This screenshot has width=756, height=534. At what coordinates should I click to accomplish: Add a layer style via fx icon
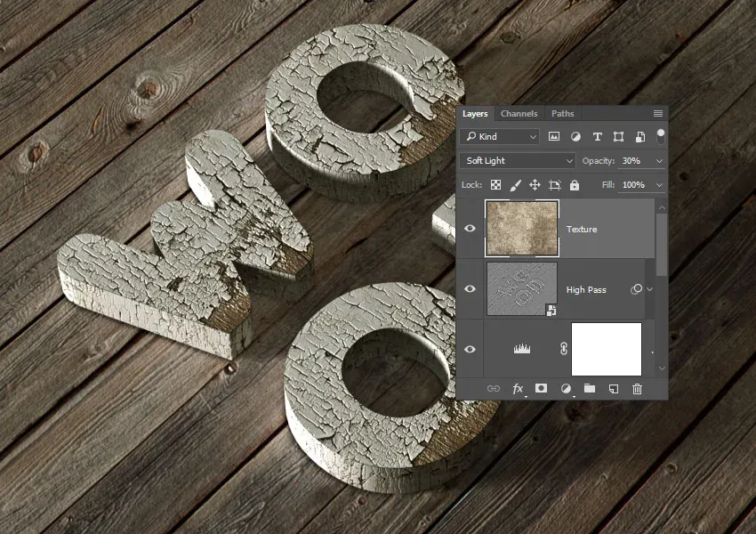pyautogui.click(x=518, y=388)
